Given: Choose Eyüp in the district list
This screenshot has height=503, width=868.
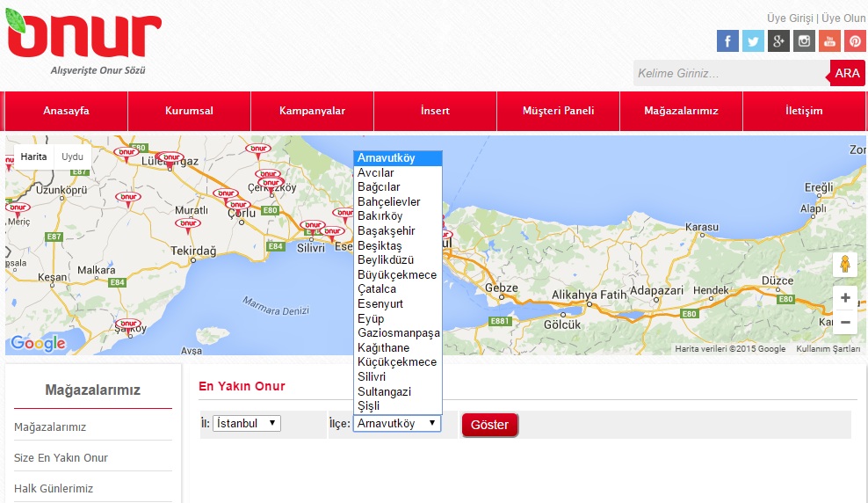Looking at the screenshot, I should (x=397, y=318).
